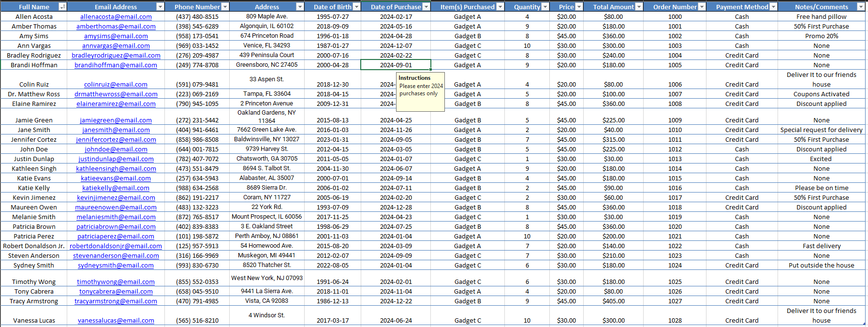Viewport: 868px width, 327px height.
Task: Expand the Item(s) Purchased filter arrow
Action: pos(500,7)
